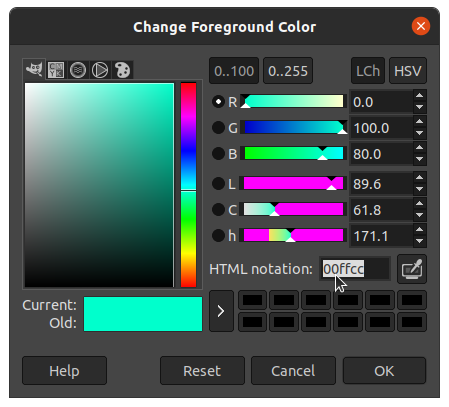Screen dimensions: 449x407
Task: Select the GIMP color selector tab
Action: point(34,70)
